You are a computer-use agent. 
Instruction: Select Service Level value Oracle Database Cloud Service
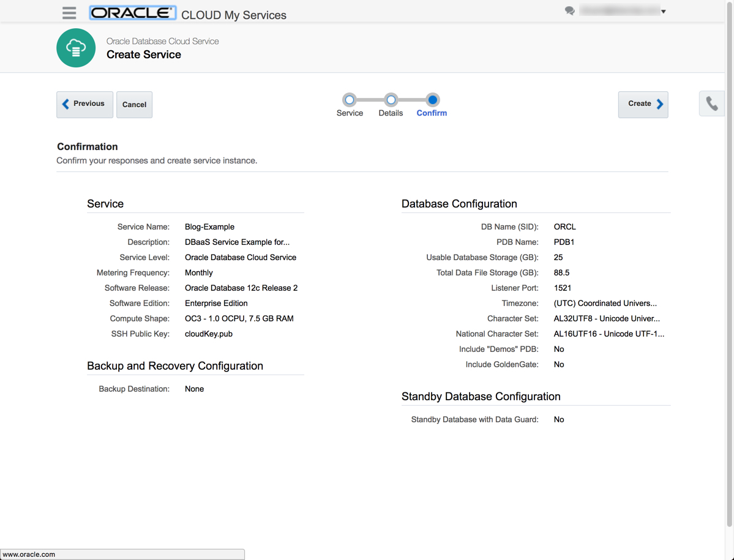pyautogui.click(x=241, y=258)
